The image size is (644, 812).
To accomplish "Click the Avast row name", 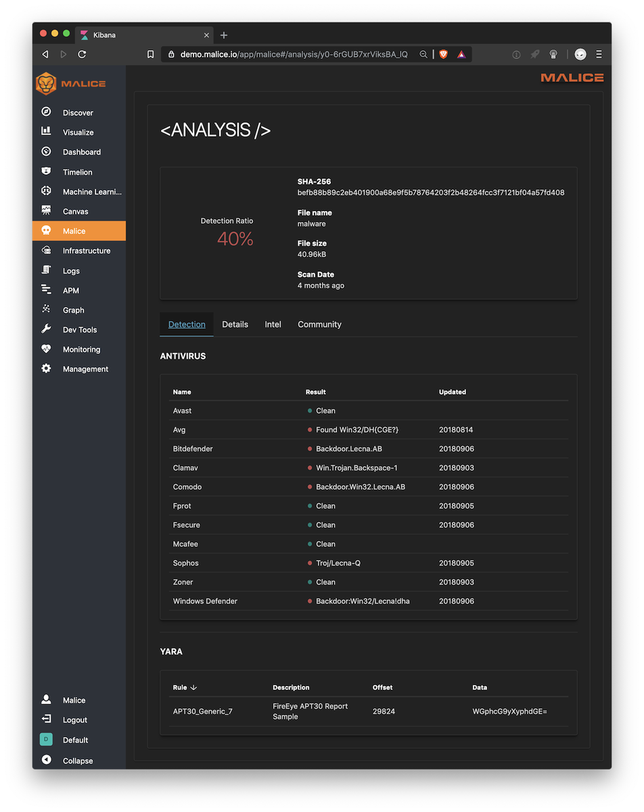I will coord(182,411).
